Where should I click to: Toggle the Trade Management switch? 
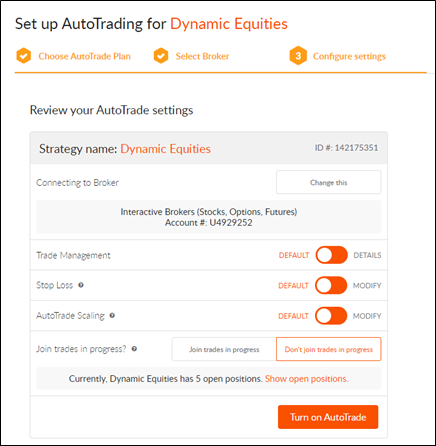click(331, 255)
